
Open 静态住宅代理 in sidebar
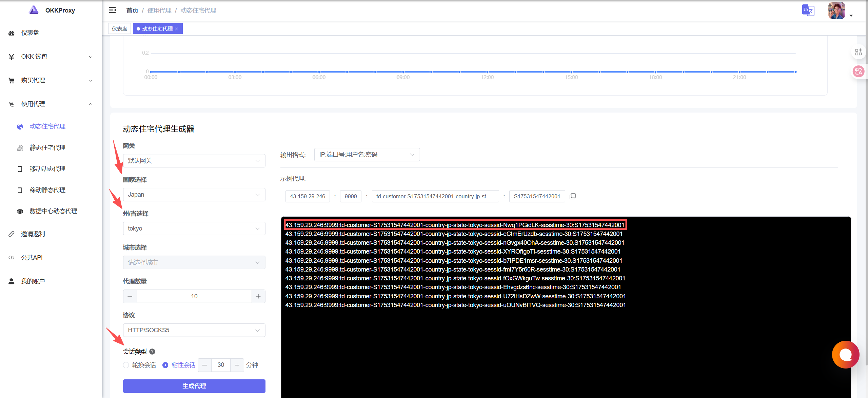point(47,148)
